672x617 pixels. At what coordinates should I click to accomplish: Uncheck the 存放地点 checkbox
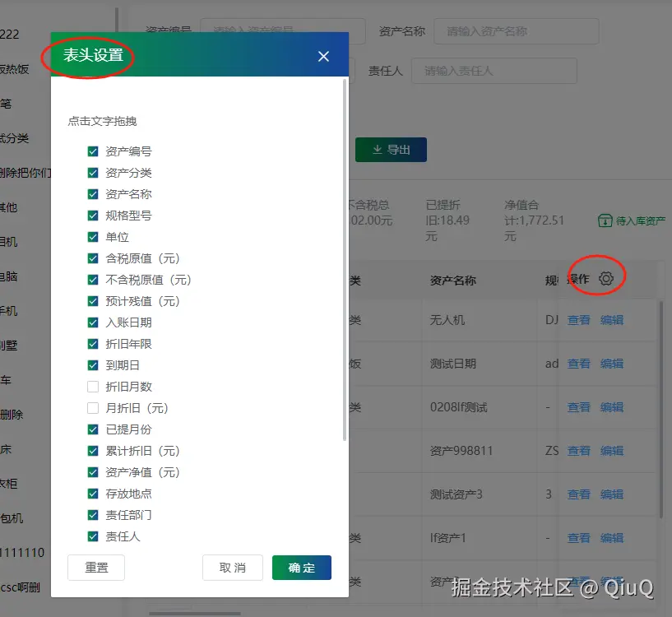coord(93,494)
